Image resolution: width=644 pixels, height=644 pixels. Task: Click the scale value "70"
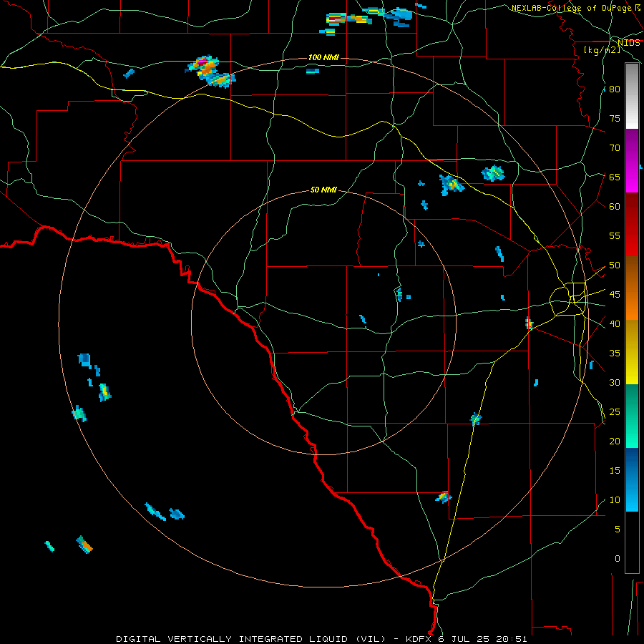pos(615,148)
